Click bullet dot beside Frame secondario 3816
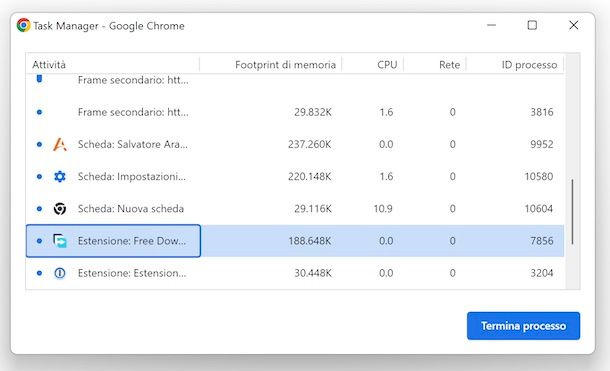Image resolution: width=610 pixels, height=371 pixels. click(x=39, y=112)
